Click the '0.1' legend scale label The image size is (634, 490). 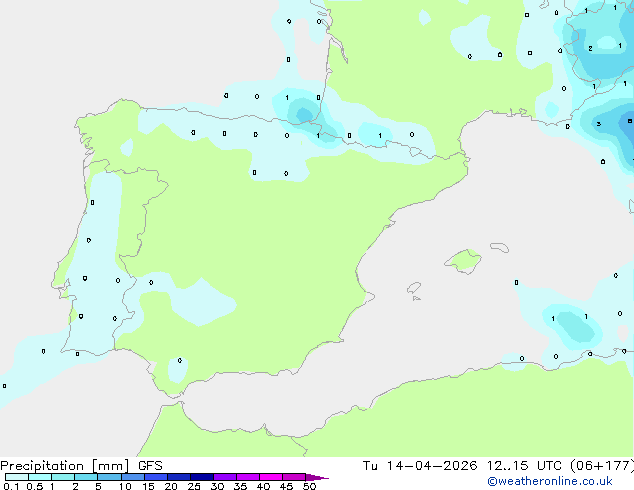[11, 486]
